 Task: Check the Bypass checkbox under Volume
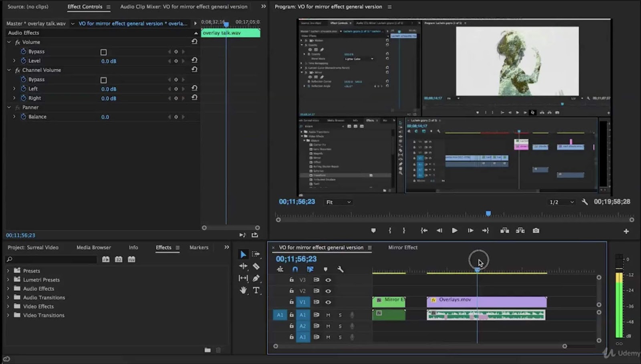[104, 51]
